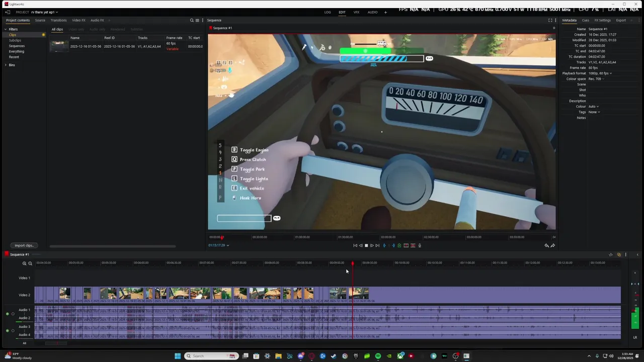Open the viewer timecode dropdown

tap(227, 245)
